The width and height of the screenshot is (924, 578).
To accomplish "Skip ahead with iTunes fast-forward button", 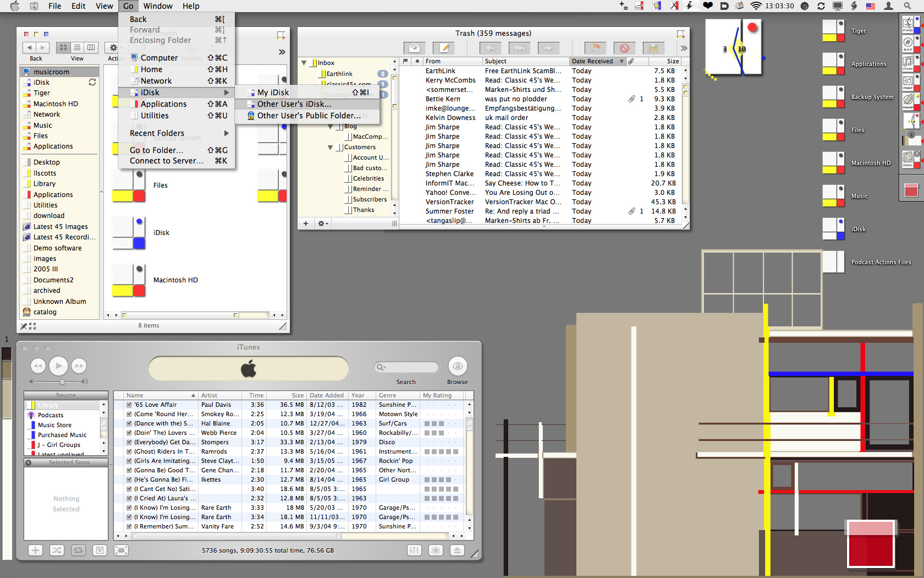I will [x=79, y=366].
